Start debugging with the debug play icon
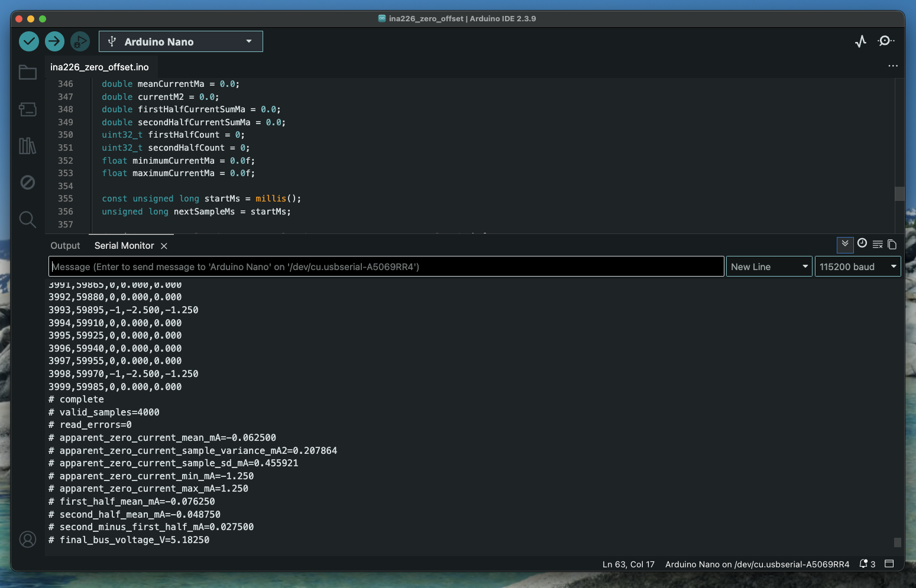 point(80,41)
